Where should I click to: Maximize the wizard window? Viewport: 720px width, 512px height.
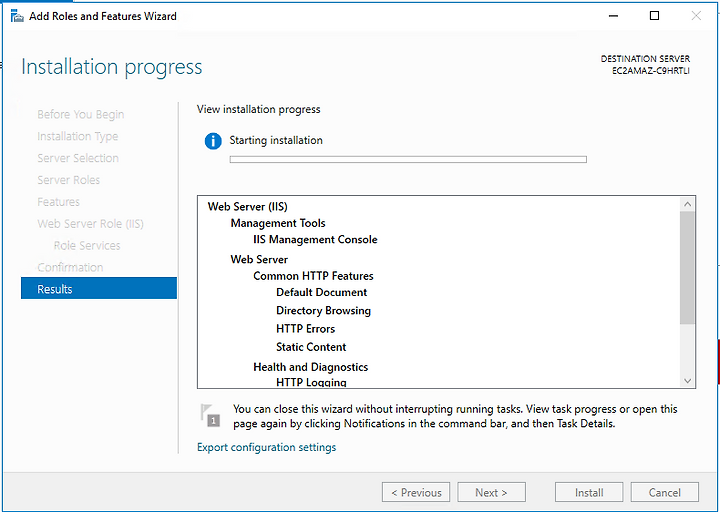(x=654, y=16)
